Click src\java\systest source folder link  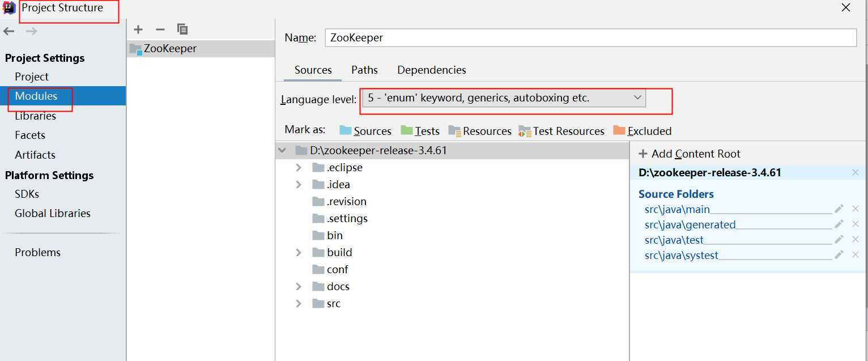682,255
